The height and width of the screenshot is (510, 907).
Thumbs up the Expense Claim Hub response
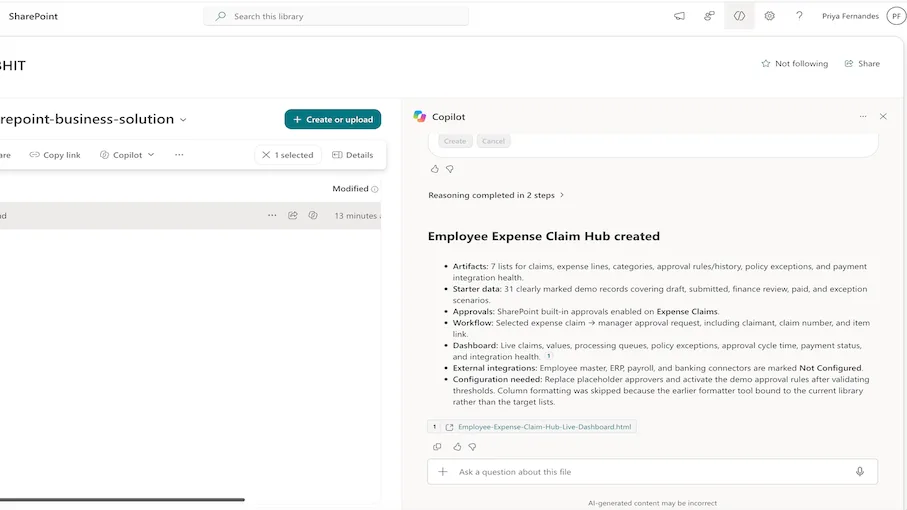click(x=457, y=446)
